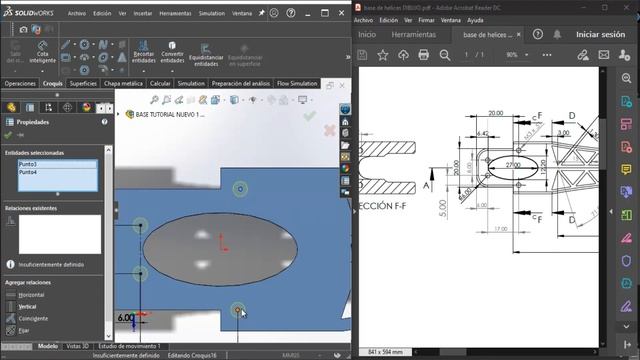
Task: Click the star bookmark icon in Acrobat
Action: (382, 55)
